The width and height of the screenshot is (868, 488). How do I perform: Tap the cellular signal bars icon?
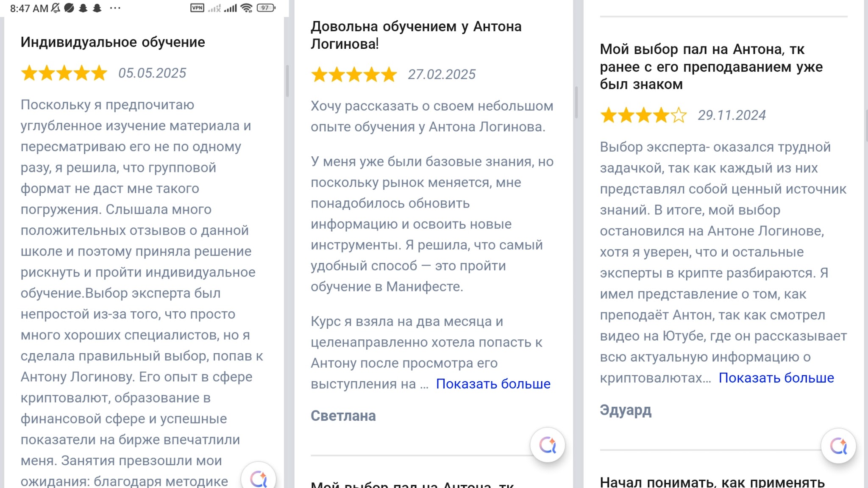coord(231,8)
